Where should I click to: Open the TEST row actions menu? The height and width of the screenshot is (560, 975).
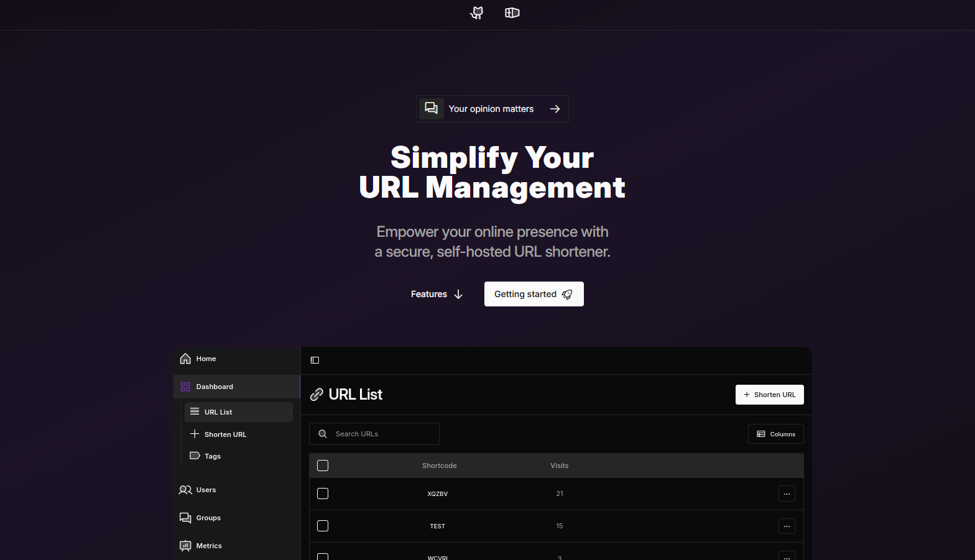point(787,526)
